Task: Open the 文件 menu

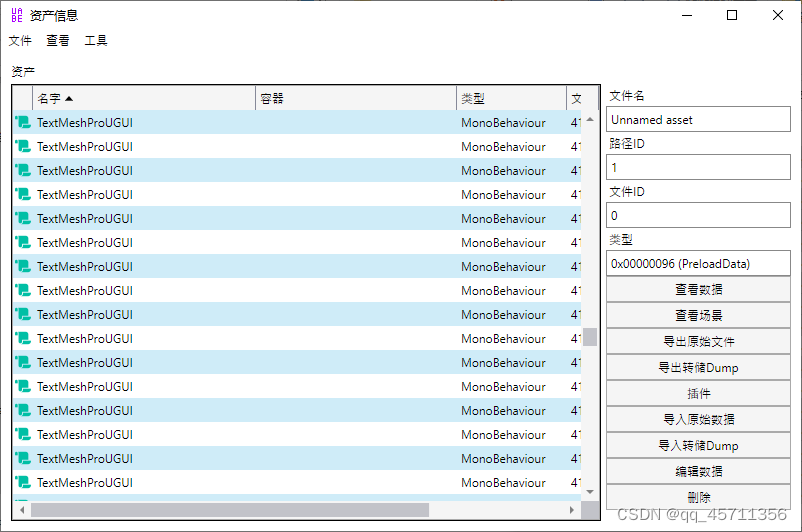Action: tap(20, 40)
